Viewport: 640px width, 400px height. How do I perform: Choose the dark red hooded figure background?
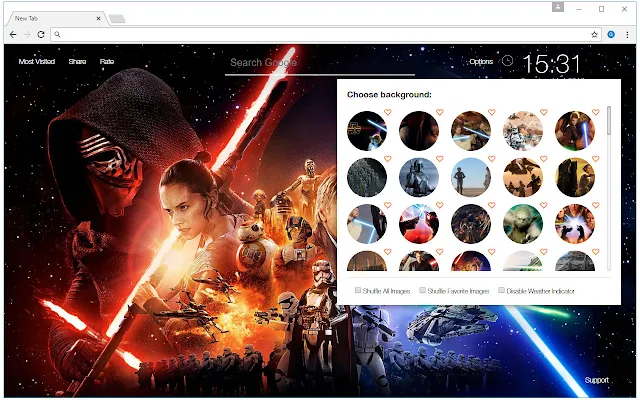click(x=419, y=131)
